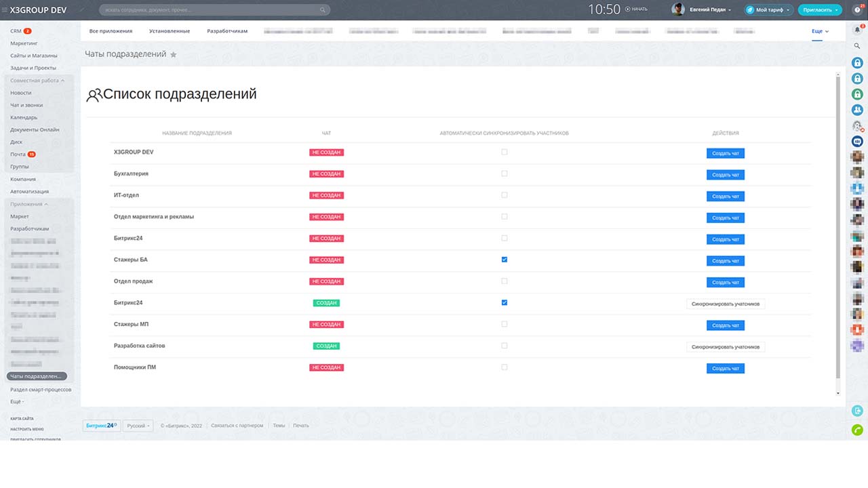Click the star to favorite Чаты подразделений

174,55
